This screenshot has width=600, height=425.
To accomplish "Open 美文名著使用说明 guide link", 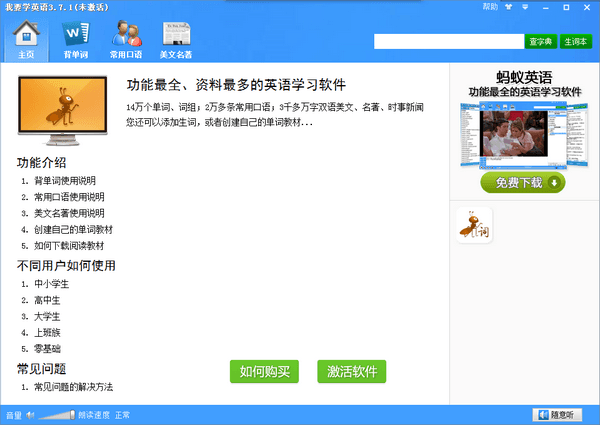I will (x=69, y=213).
